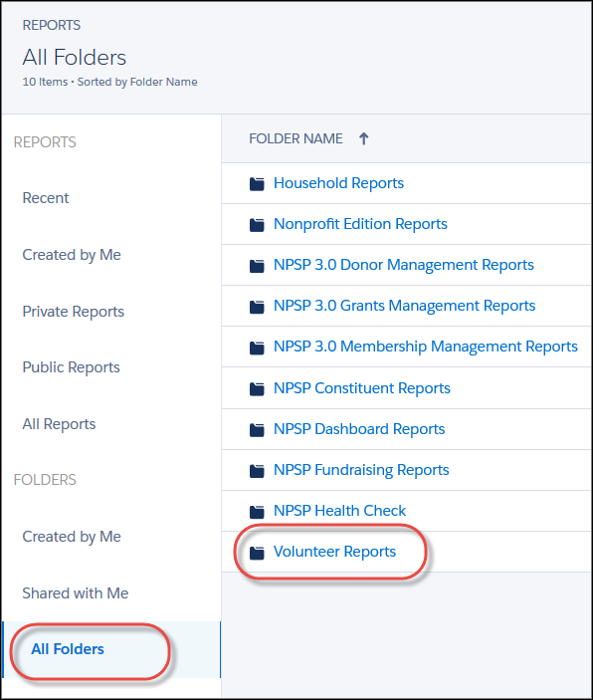Image resolution: width=593 pixels, height=700 pixels.
Task: Click the folder icon beside NPSP 3.0 Membership Management Reports
Action: 257,348
